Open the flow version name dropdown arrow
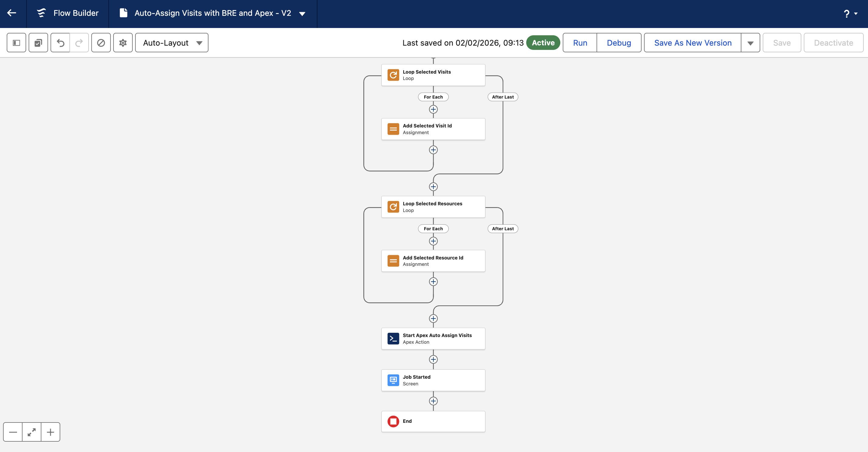 302,14
